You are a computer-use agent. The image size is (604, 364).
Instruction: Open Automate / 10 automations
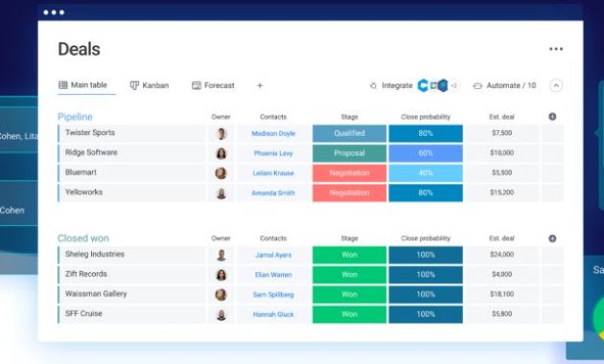tap(504, 85)
